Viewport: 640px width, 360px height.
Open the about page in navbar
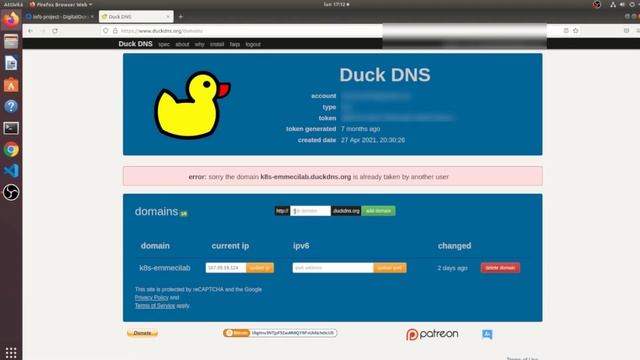coord(182,44)
